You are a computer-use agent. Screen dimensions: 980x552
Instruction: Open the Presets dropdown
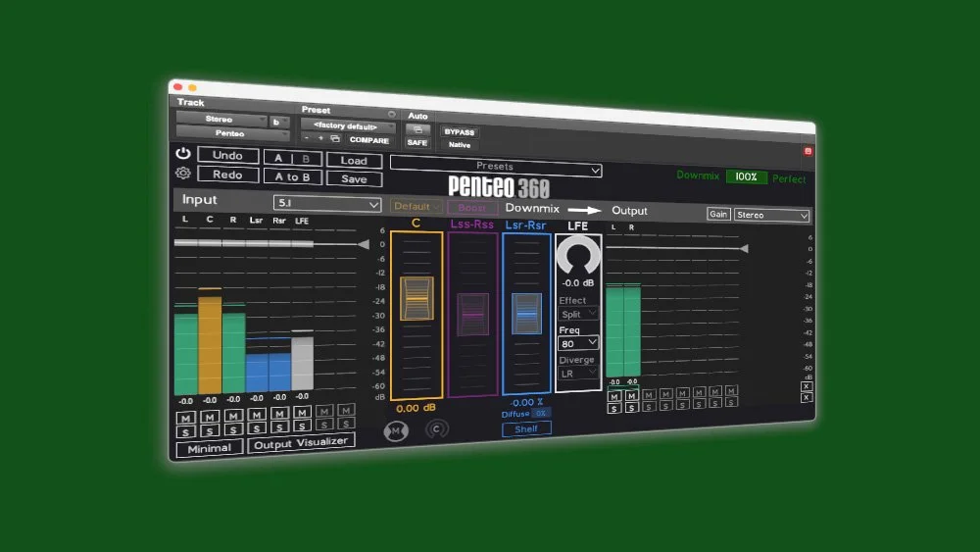[496, 167]
